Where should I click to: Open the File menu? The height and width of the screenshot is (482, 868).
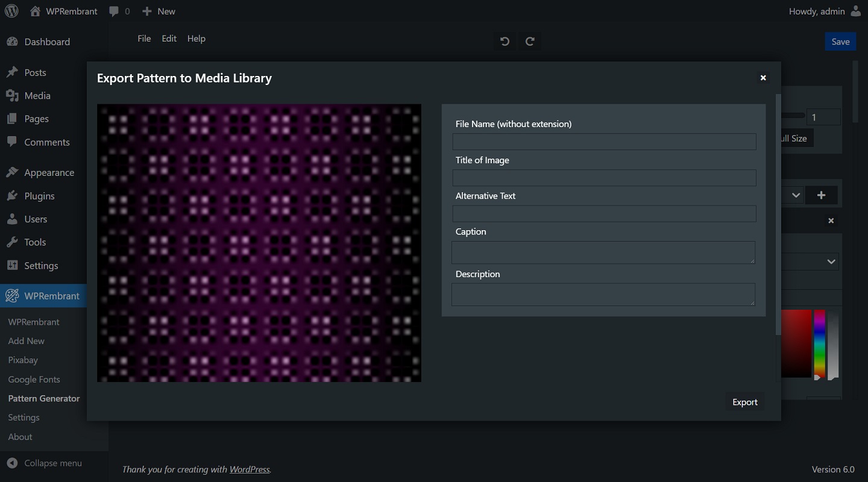[144, 38]
